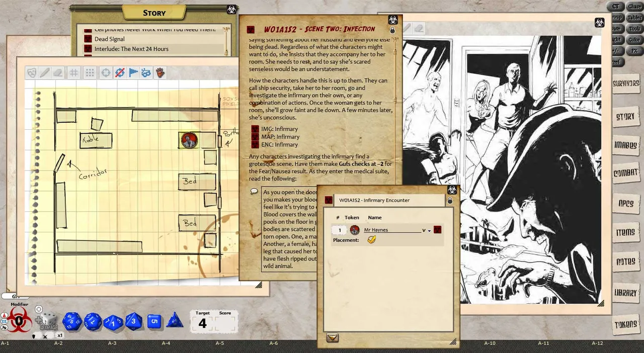
Task: Click the blue flag icon on map toolbar
Action: (133, 73)
